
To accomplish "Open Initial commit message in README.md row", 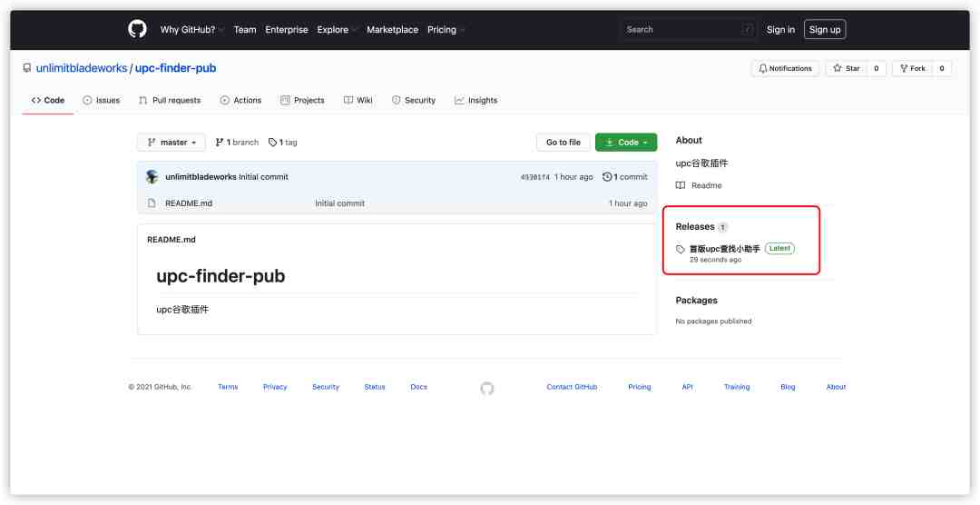I will [x=339, y=203].
